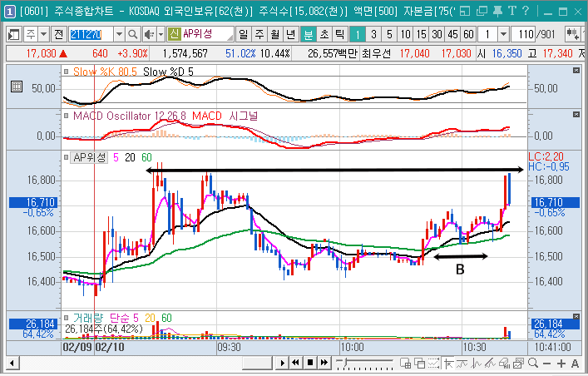Select the 3 minute interval tab
Image resolution: width=588 pixels, height=376 pixels.
coord(373,35)
